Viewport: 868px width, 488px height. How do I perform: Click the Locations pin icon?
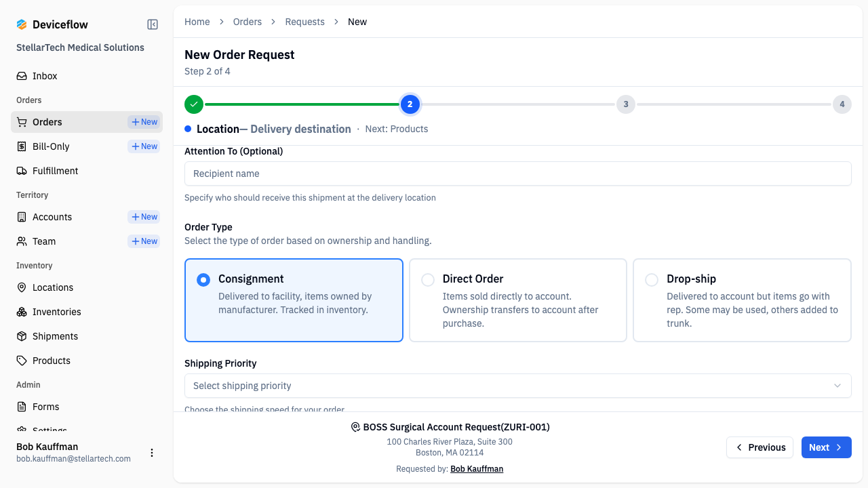[22, 287]
